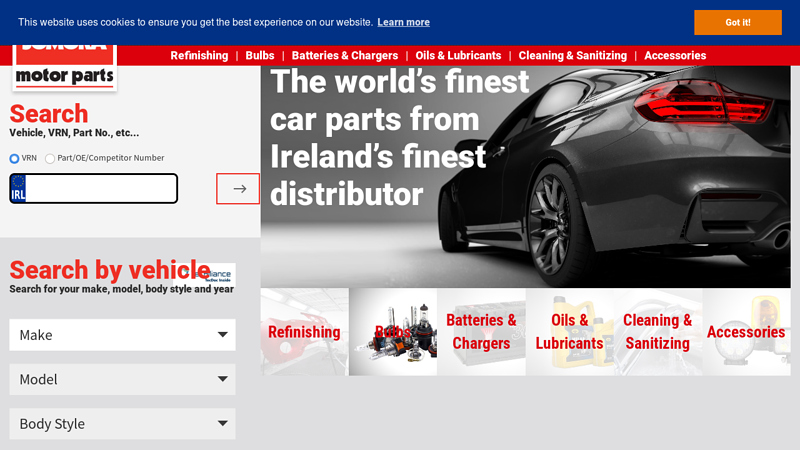Open Refinishing in the red nav bar
This screenshot has height=450, width=800.
coord(199,56)
